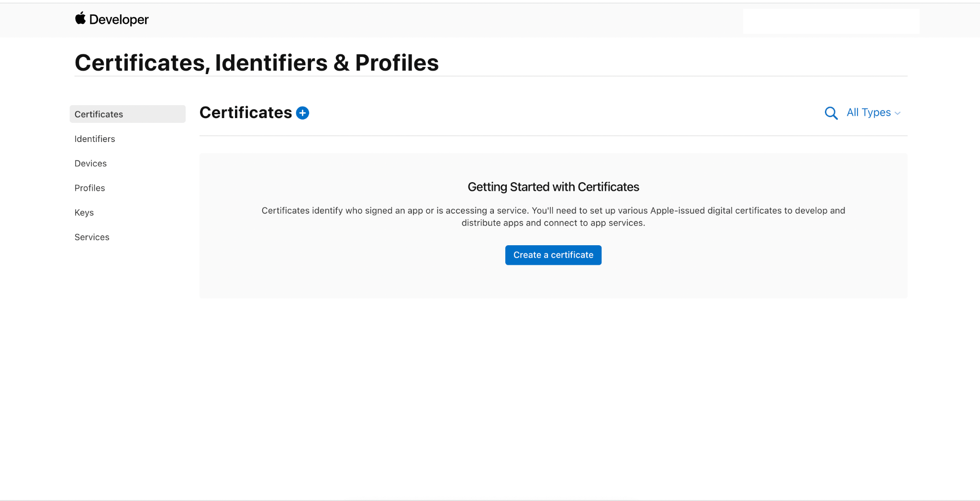Image resolution: width=980 pixels, height=501 pixels.
Task: Click the Certificates section heading
Action: (245, 112)
